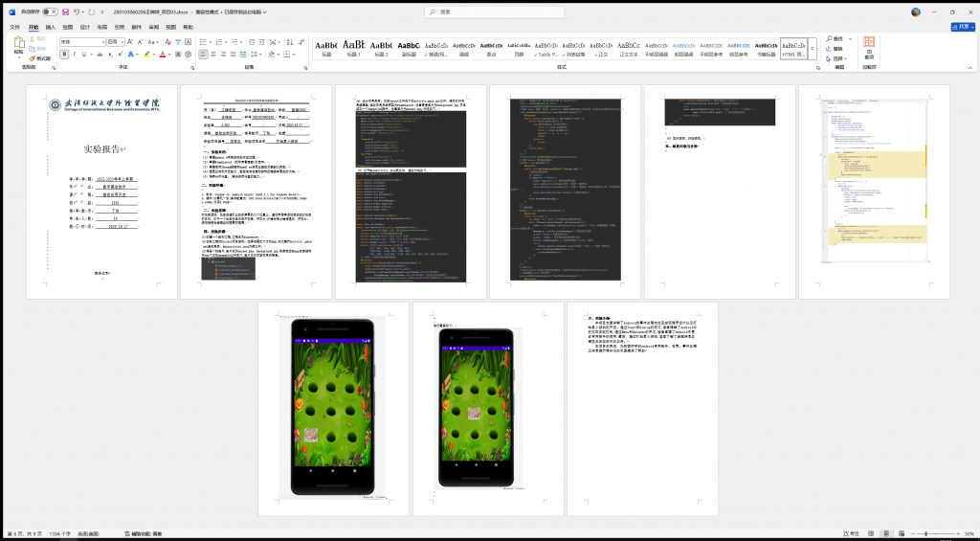The height and width of the screenshot is (541, 980).
Task: Switch to the 插入 tab
Action: (x=51, y=28)
